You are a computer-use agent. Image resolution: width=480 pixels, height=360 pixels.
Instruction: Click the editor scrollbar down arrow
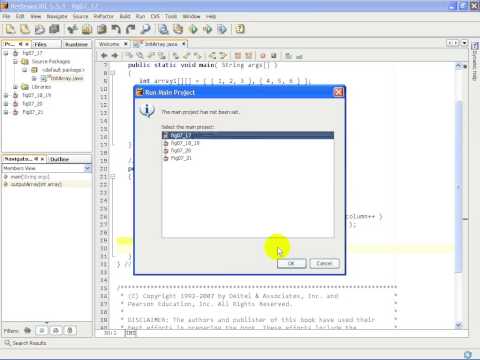point(459,325)
